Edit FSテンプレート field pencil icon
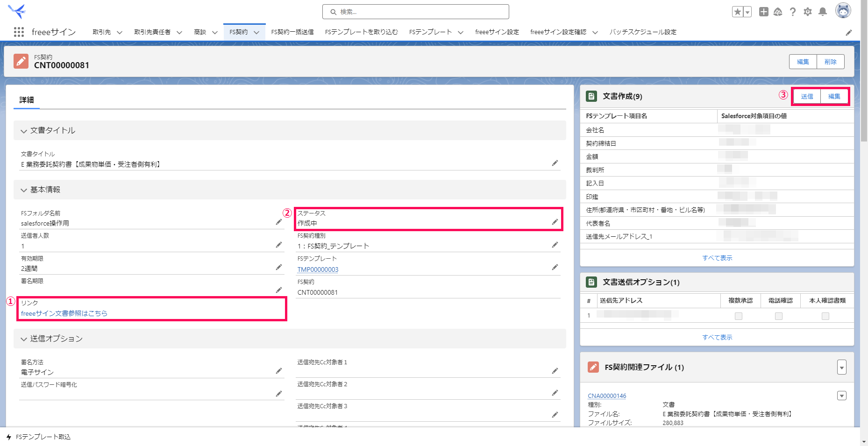 click(x=555, y=267)
